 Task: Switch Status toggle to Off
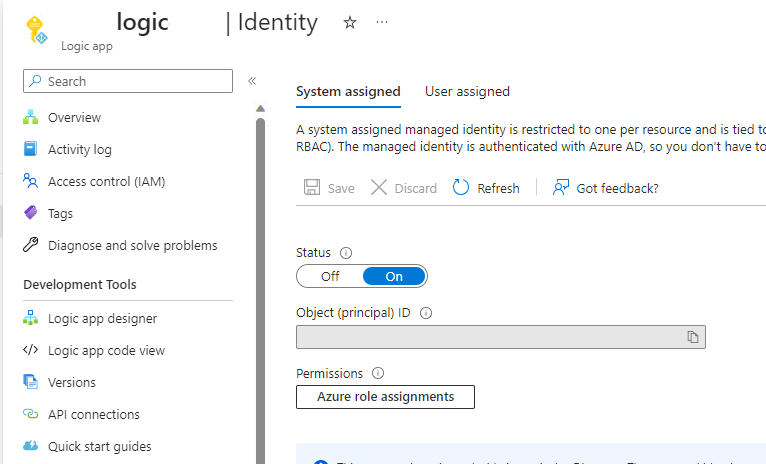coord(330,276)
